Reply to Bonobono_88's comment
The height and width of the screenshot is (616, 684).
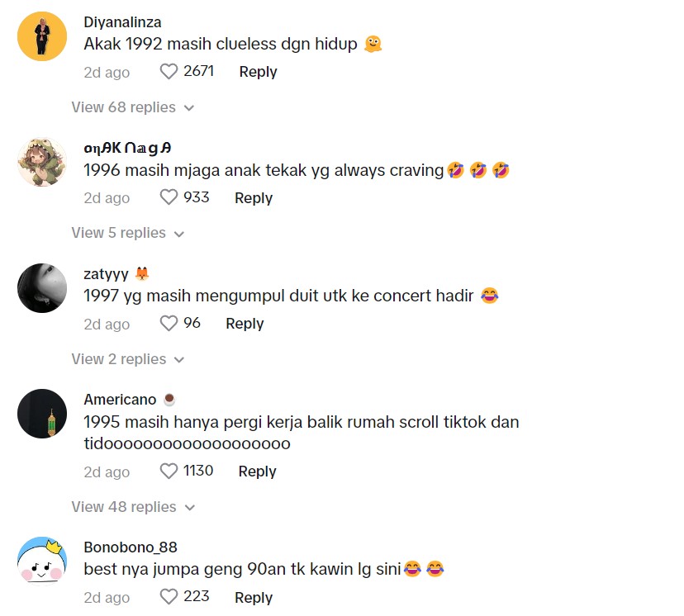pyautogui.click(x=254, y=598)
